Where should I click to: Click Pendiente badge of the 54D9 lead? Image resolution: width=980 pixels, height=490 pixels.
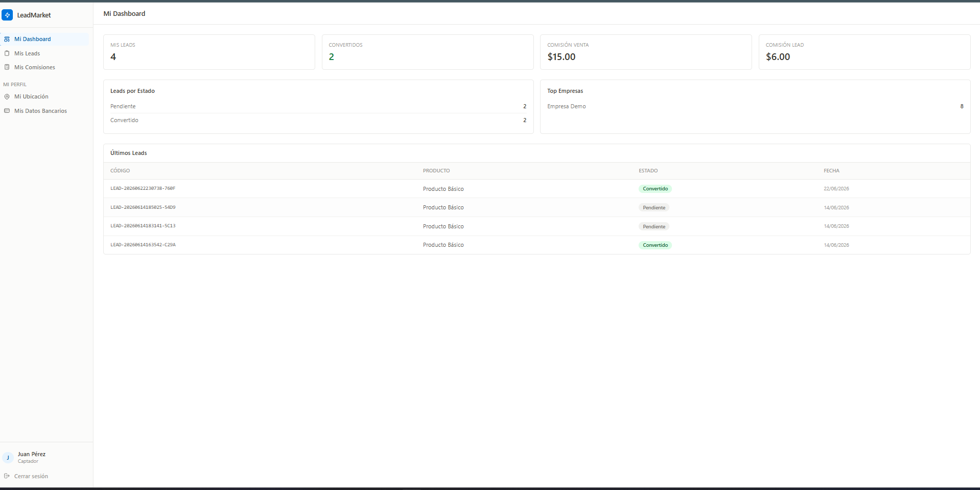coord(654,208)
